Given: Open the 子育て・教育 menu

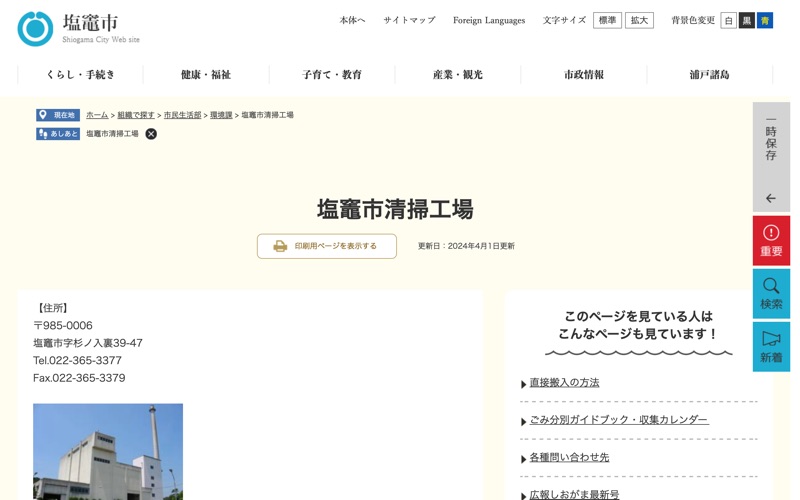Looking at the screenshot, I should 332,74.
